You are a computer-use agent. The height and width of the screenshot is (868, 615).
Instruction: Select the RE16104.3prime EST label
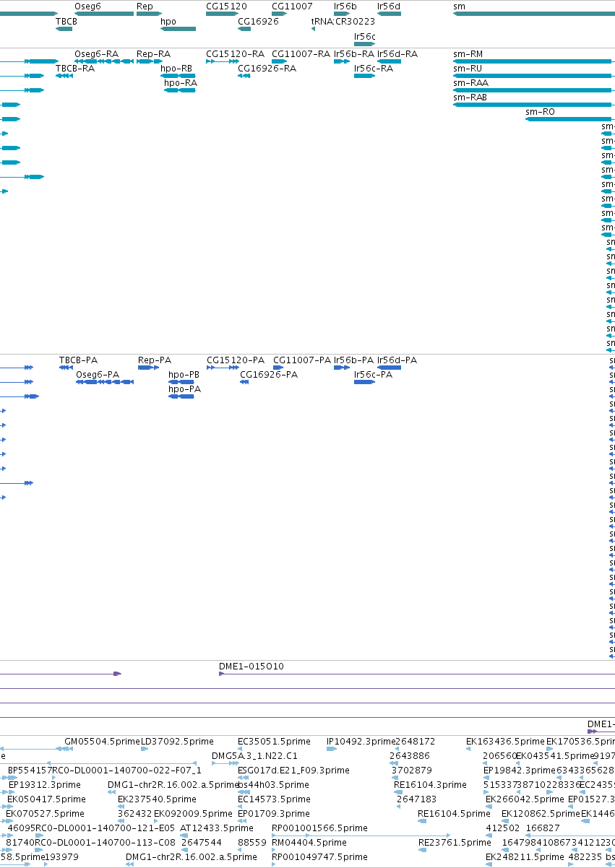pyautogui.click(x=430, y=785)
